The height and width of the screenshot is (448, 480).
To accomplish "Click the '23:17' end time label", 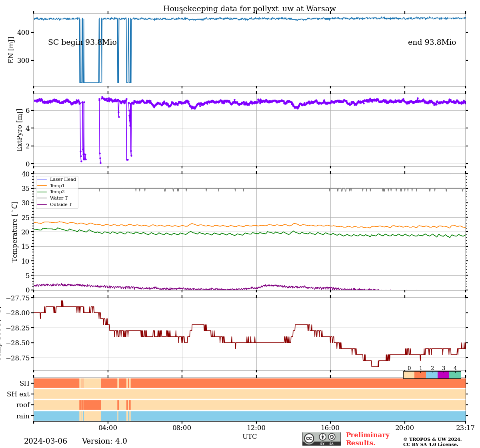I will tap(465, 428).
